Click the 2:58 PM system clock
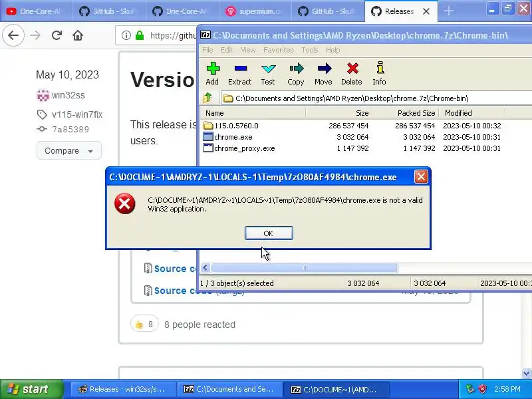Viewport: 532px width, 399px height. (x=507, y=389)
